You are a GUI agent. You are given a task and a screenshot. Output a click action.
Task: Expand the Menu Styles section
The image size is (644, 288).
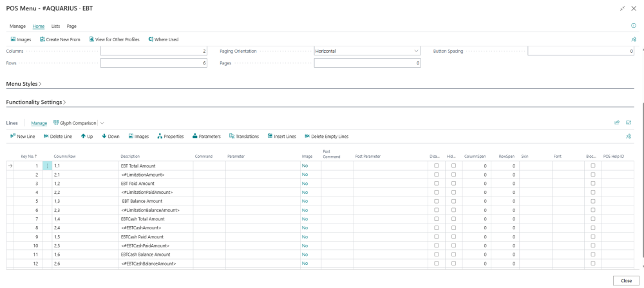point(24,84)
